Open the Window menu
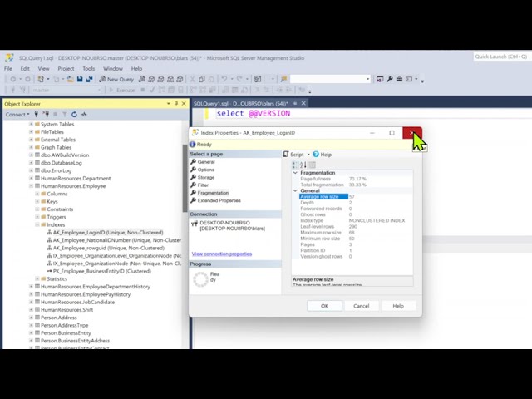 tap(113, 68)
